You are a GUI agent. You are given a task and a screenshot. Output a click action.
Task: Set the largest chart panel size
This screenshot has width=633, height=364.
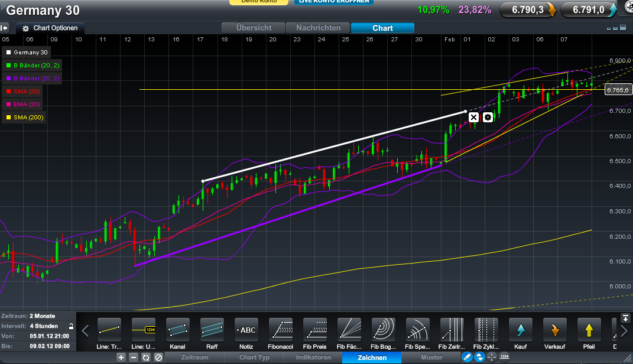(x=624, y=28)
